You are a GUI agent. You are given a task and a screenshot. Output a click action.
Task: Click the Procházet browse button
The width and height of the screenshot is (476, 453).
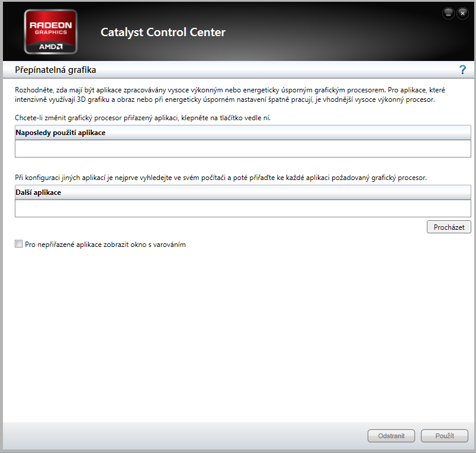[x=449, y=227]
